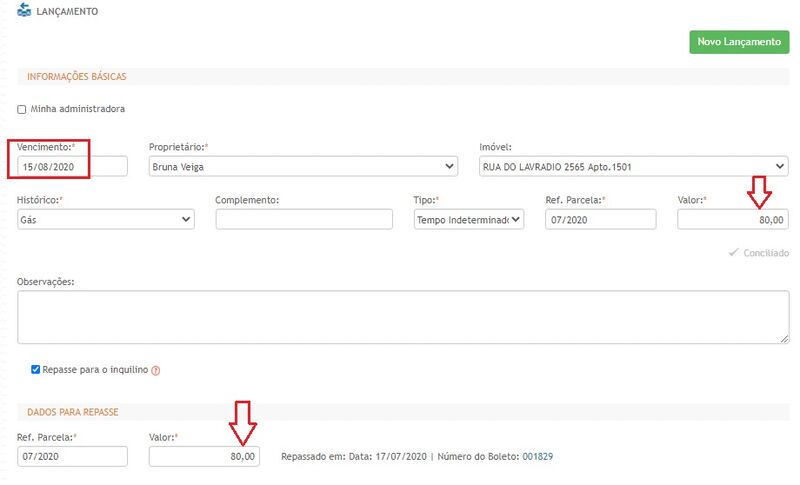The height and width of the screenshot is (485, 800).
Task: Open boleto number 001829 link
Action: (x=536, y=456)
